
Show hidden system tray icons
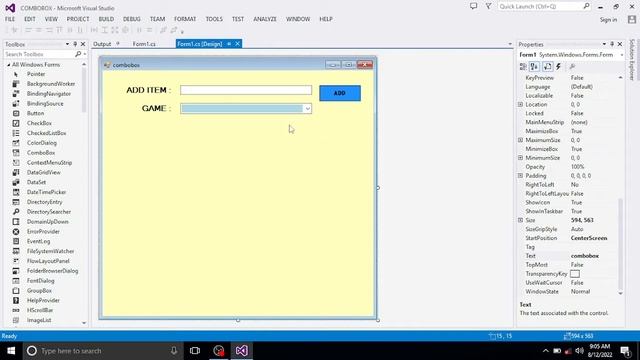pos(546,351)
